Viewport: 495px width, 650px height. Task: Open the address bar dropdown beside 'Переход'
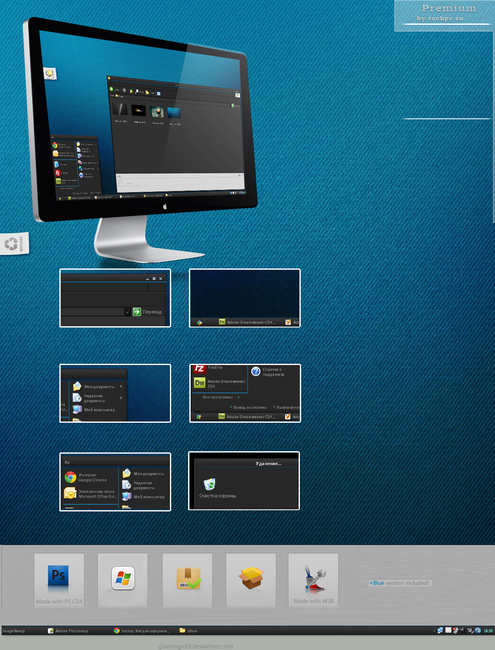point(127,312)
